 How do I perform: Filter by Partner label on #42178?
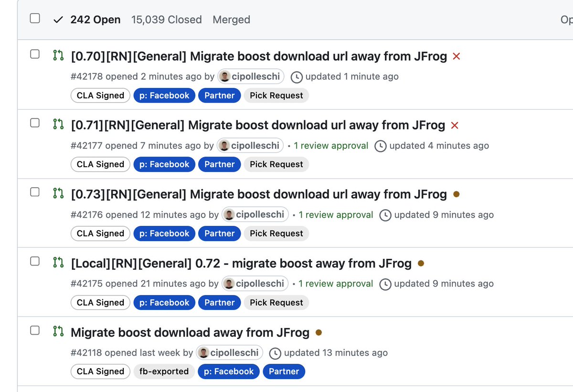[x=219, y=95]
